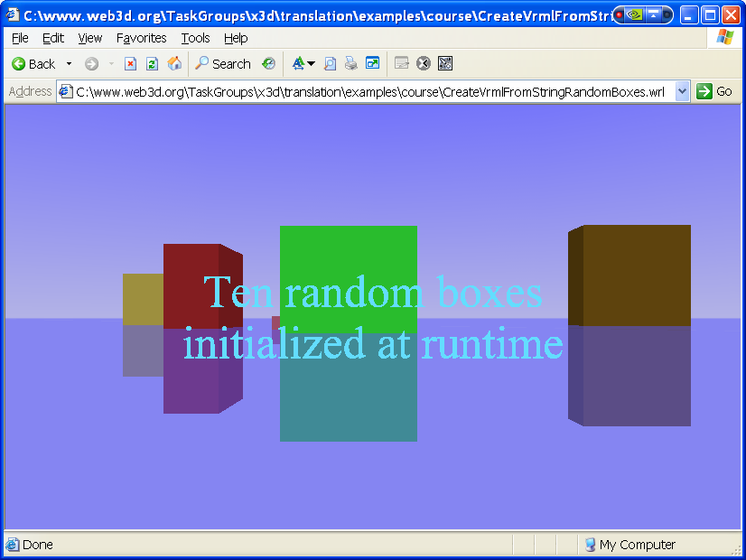Open the Back history dropdown arrow
Viewport: 746px width, 560px height.
69,64
